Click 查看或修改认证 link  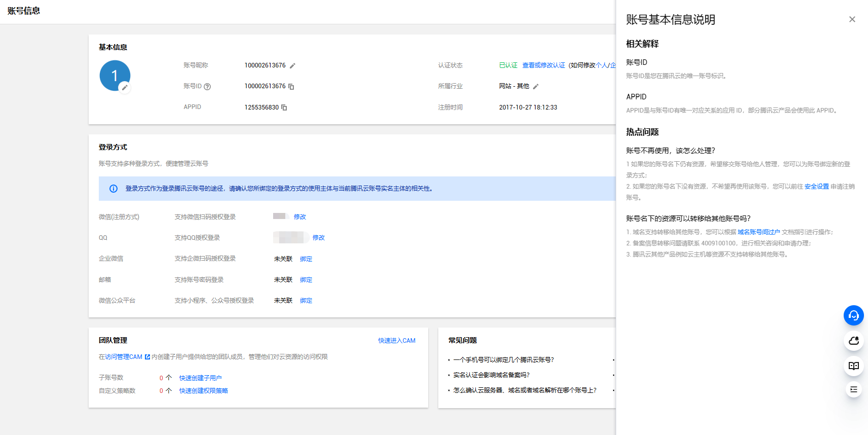(544, 65)
